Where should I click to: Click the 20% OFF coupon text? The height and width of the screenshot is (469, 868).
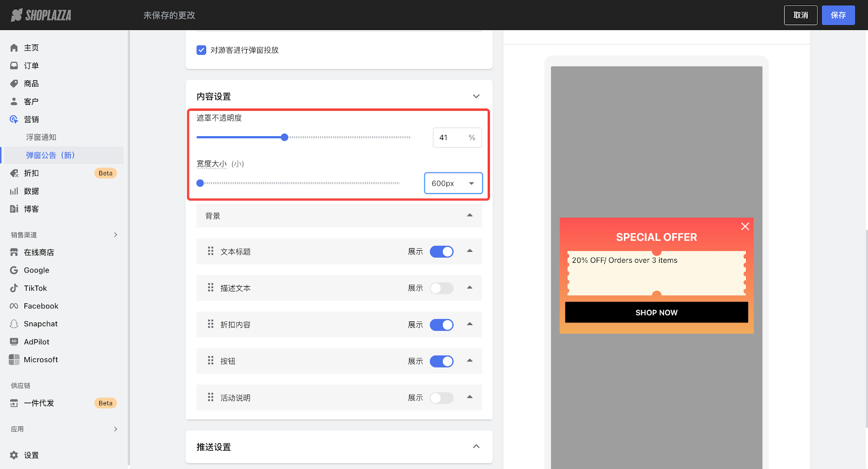tap(624, 261)
